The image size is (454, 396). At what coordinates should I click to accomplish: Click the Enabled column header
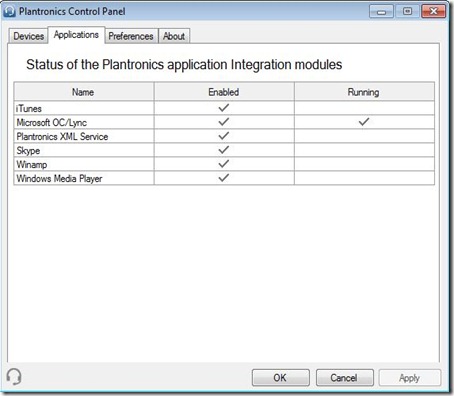224,92
